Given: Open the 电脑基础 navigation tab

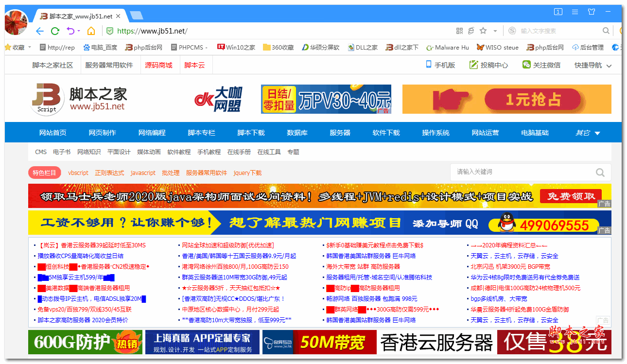Looking at the screenshot, I should coord(535,133).
